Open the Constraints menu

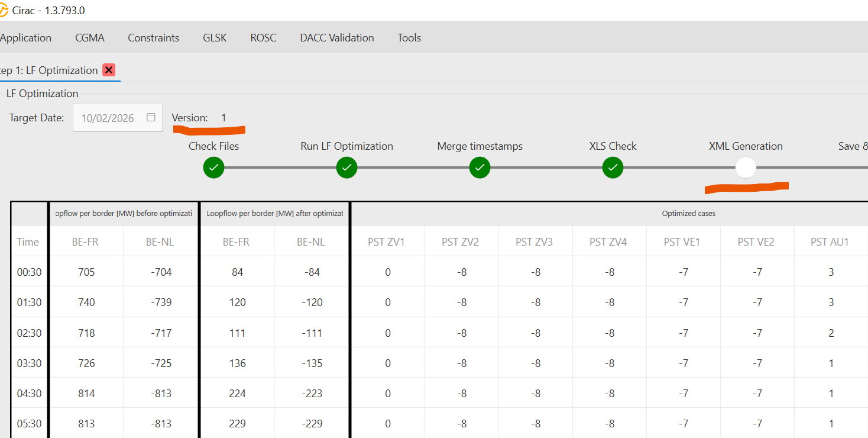(x=153, y=38)
